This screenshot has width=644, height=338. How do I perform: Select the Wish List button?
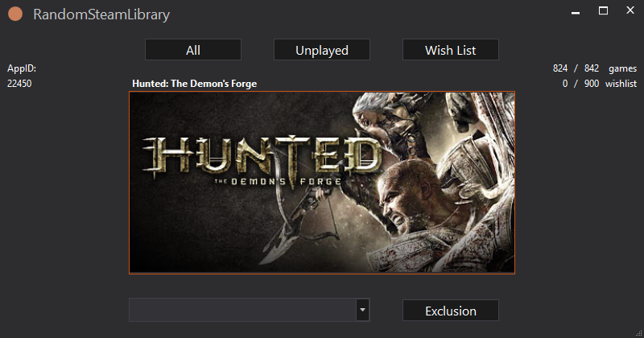(450, 50)
